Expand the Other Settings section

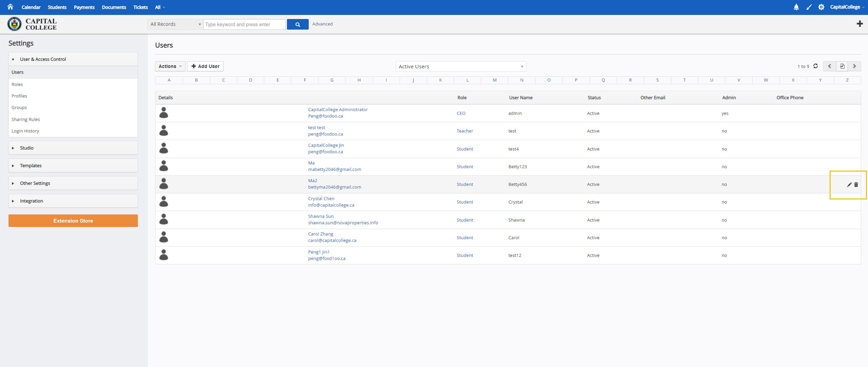(73, 183)
